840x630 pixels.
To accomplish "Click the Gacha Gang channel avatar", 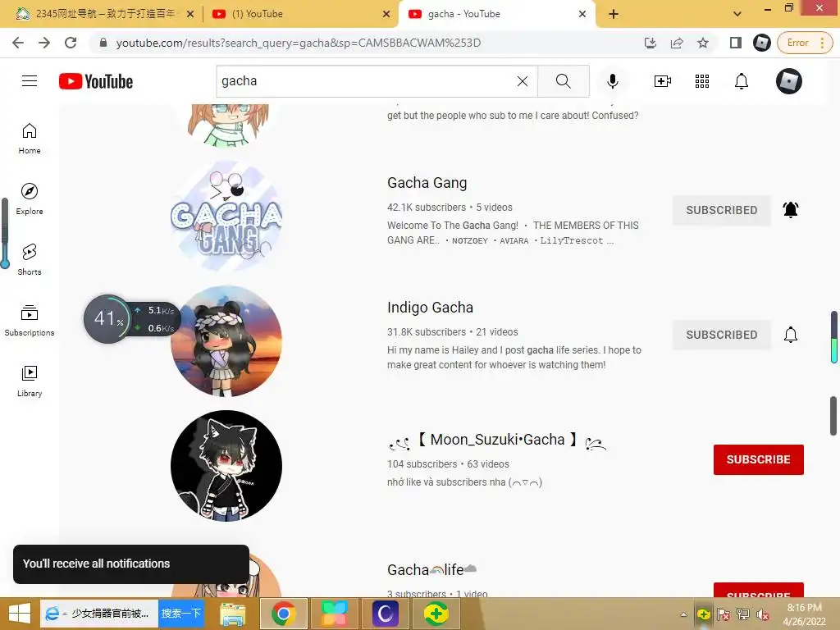I will click(x=226, y=216).
